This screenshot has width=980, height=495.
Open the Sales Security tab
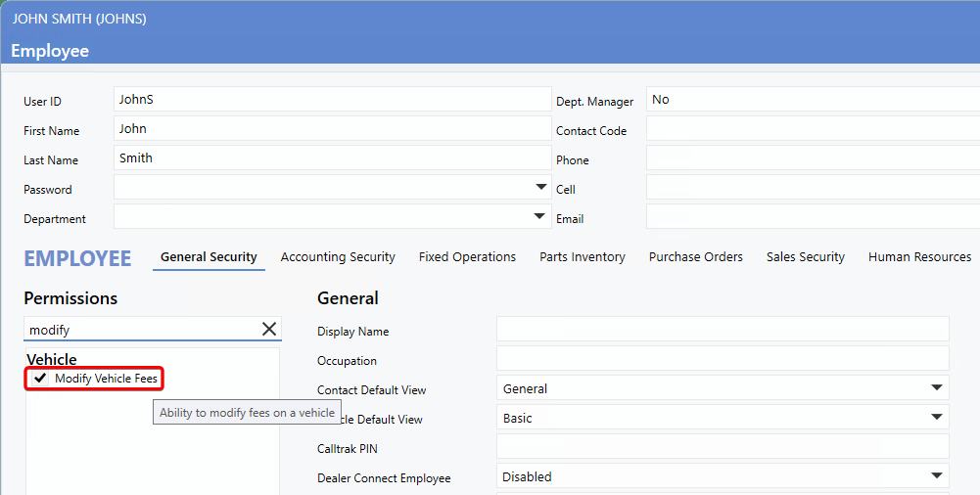(805, 257)
